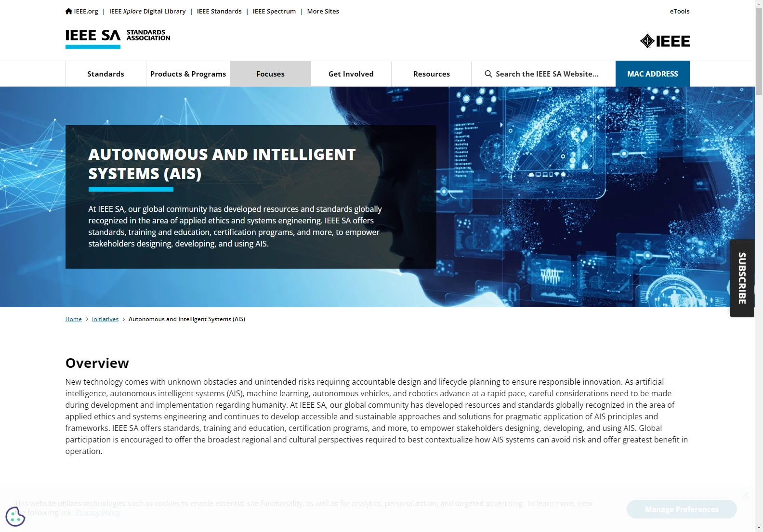Click the Manage Preferences button
The height and width of the screenshot is (532, 763).
click(x=682, y=509)
